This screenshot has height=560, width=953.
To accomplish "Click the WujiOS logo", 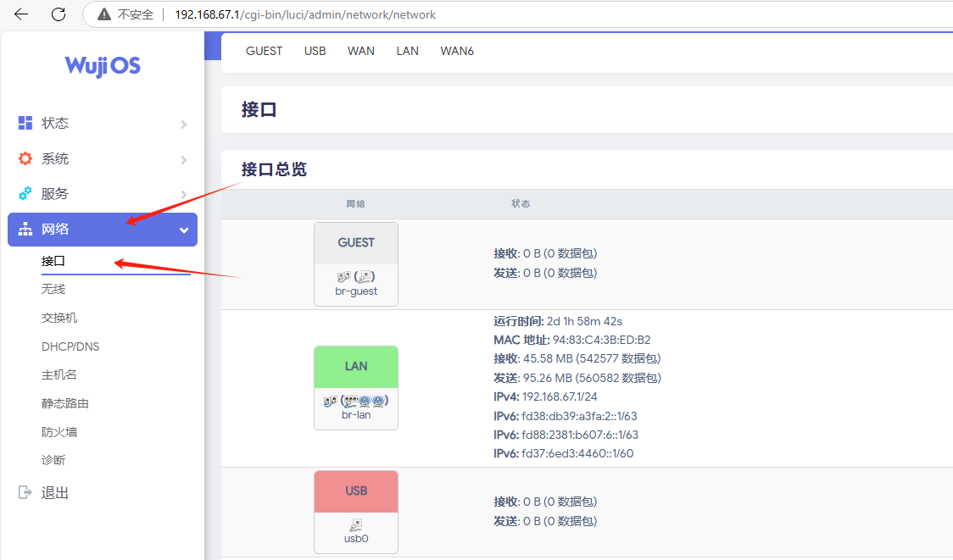I will [x=103, y=66].
